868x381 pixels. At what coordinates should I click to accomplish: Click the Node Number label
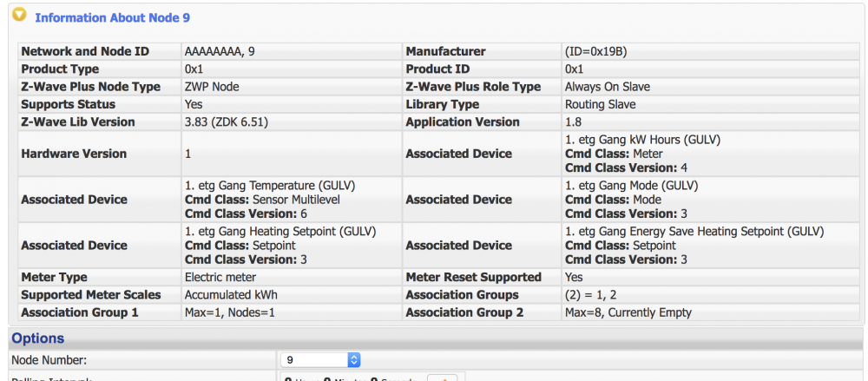pyautogui.click(x=49, y=359)
